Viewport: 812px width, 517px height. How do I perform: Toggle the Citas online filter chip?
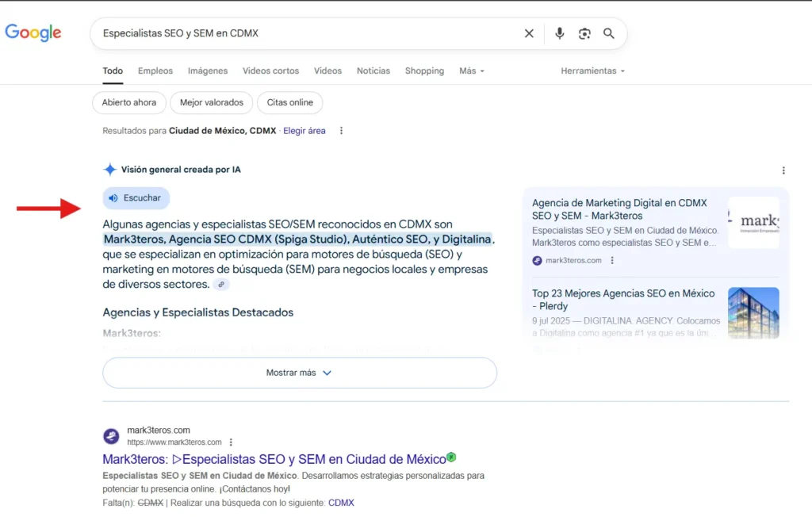tap(290, 102)
